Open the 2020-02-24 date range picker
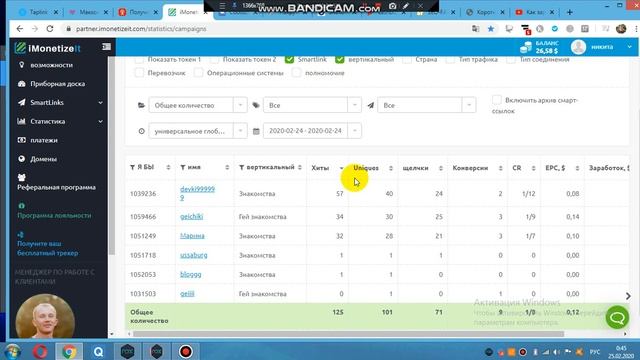Image resolution: width=640 pixels, height=360 pixels. pyautogui.click(x=312, y=131)
